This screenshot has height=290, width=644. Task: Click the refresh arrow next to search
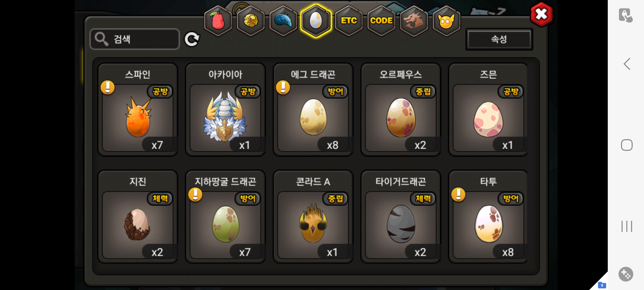[192, 39]
